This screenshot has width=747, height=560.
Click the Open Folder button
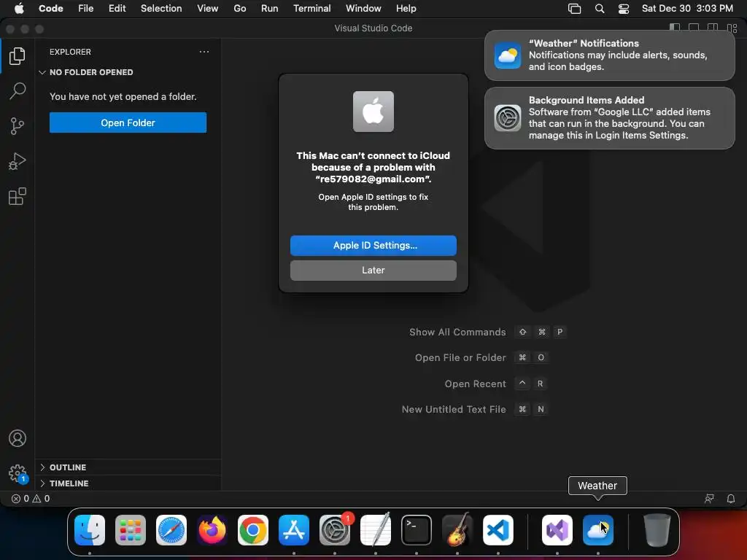tap(128, 122)
